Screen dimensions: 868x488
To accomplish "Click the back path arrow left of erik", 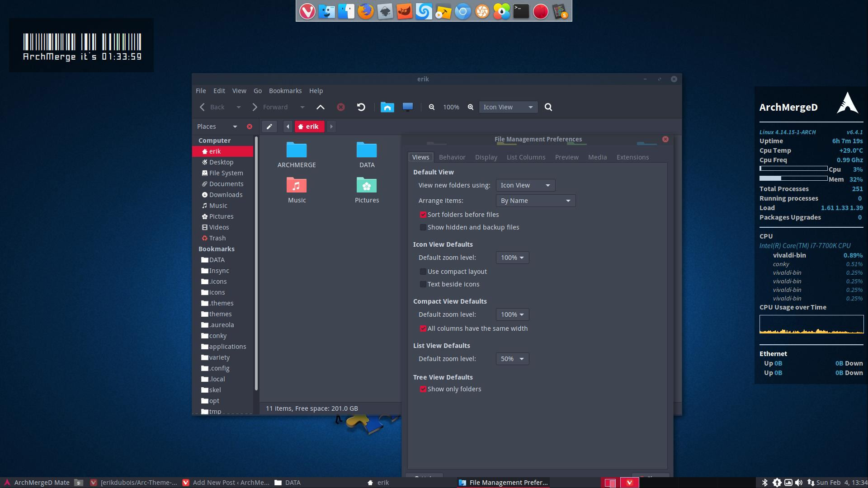I will point(288,127).
